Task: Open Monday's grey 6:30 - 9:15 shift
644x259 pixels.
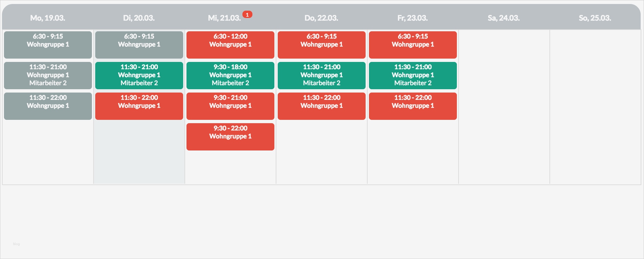Action: click(x=48, y=45)
